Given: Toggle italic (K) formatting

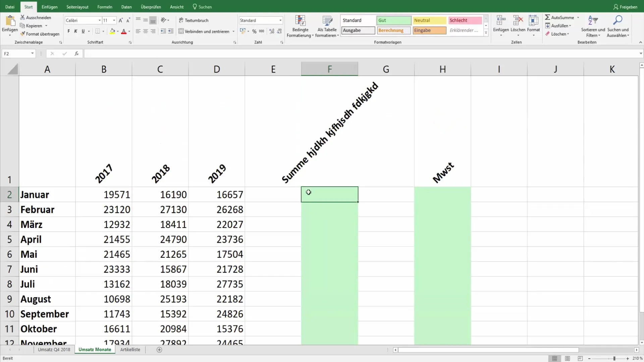Looking at the screenshot, I should (x=76, y=31).
